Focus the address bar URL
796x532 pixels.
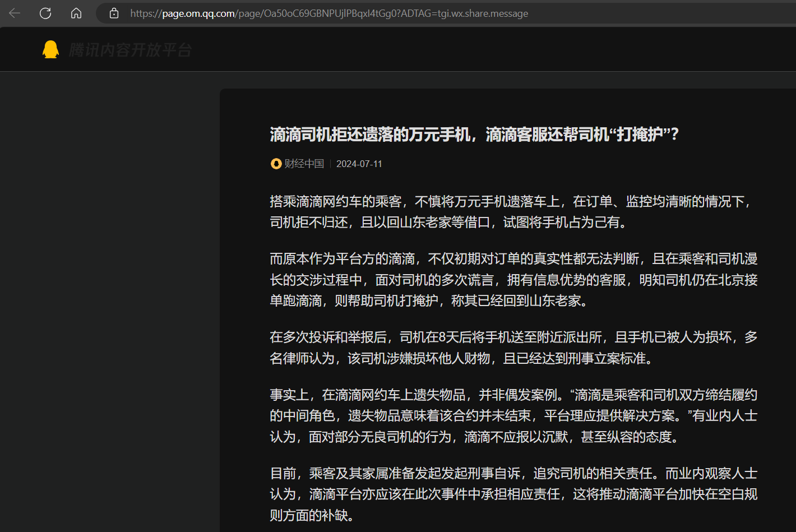(329, 13)
